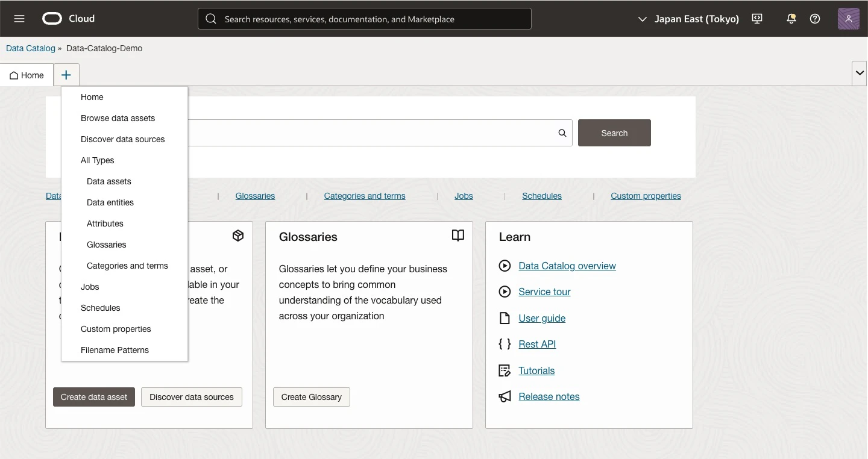868x459 pixels.
Task: Click the Learn card heading
Action: [x=515, y=237]
